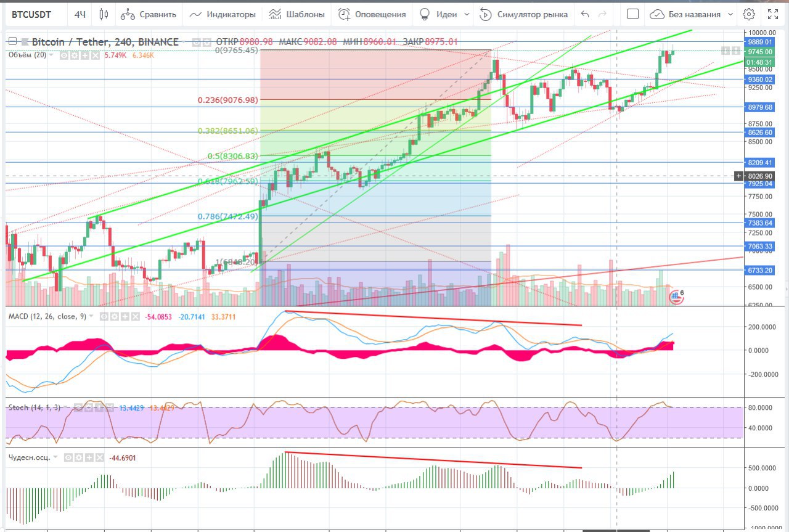Open the published idea marker with 6
The image size is (789, 532).
pos(677,297)
